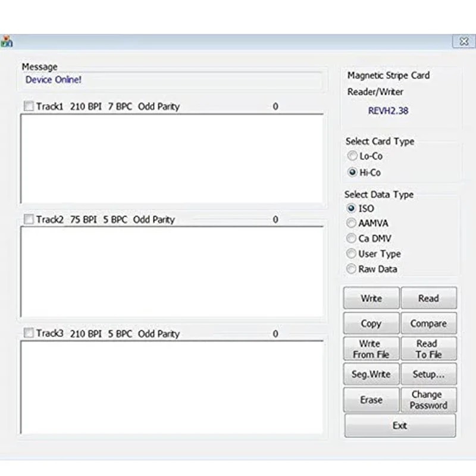Click the REVH2.38 version text

(388, 111)
